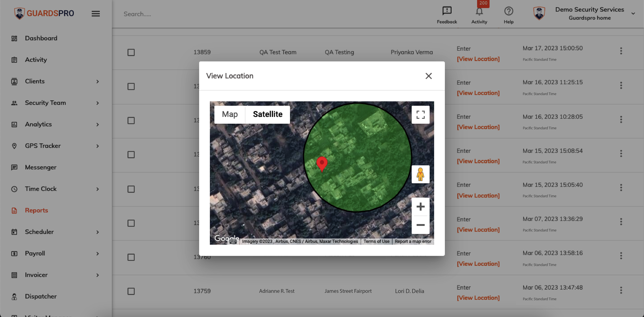Expand the Scheduler submenu chevron
The height and width of the screenshot is (317, 644).
click(x=98, y=232)
